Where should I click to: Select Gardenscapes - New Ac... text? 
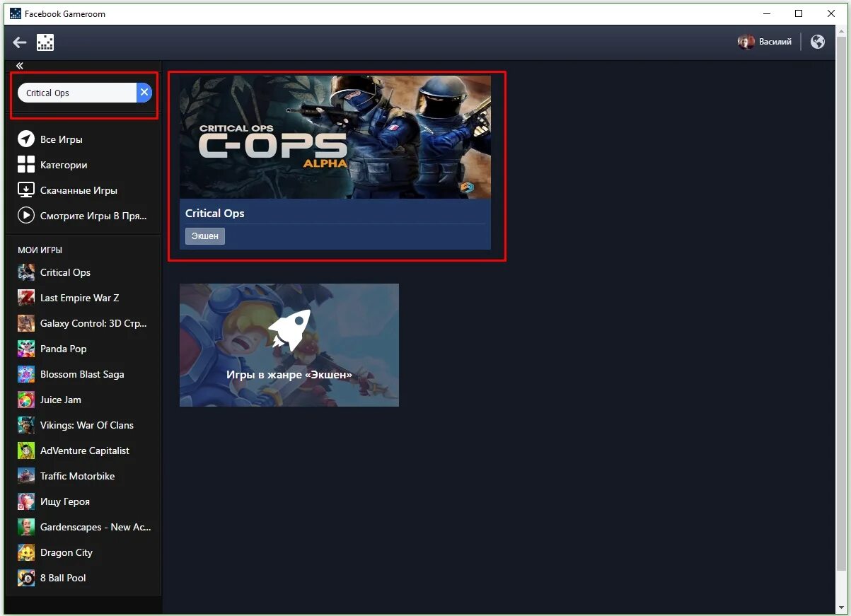coord(95,527)
